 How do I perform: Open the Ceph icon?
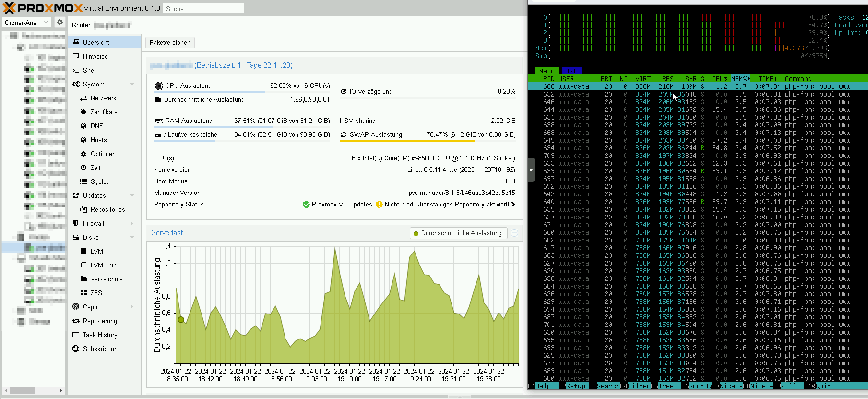point(76,307)
